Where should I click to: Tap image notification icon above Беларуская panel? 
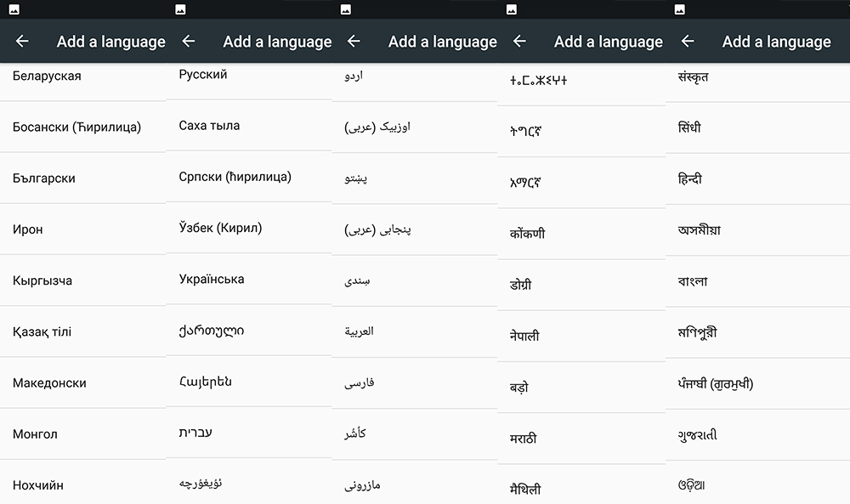coord(15,9)
